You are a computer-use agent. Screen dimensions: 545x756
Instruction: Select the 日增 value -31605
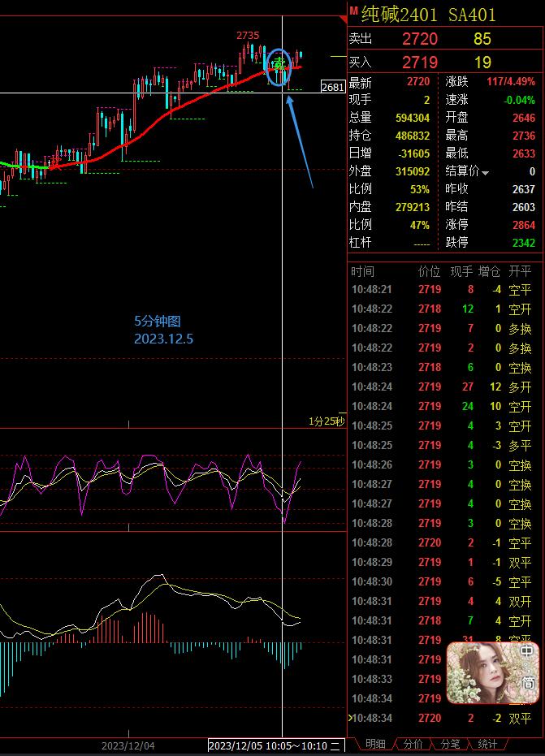[413, 153]
